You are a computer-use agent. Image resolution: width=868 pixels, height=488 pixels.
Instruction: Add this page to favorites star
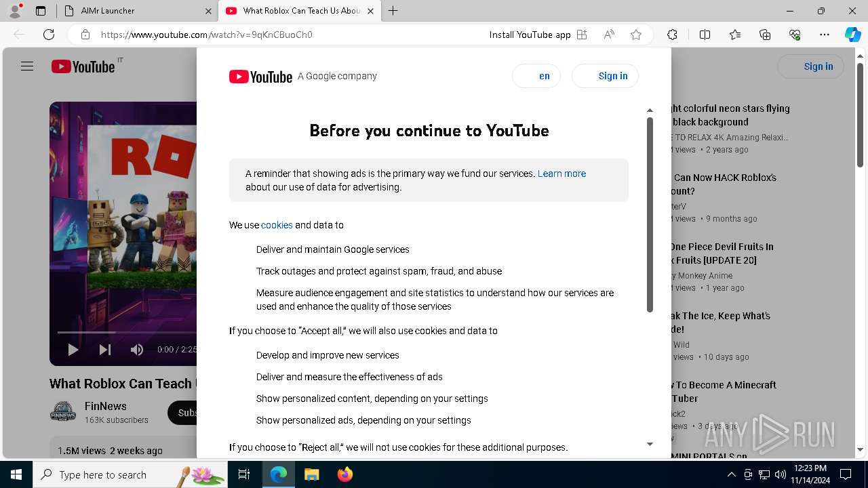(x=636, y=35)
